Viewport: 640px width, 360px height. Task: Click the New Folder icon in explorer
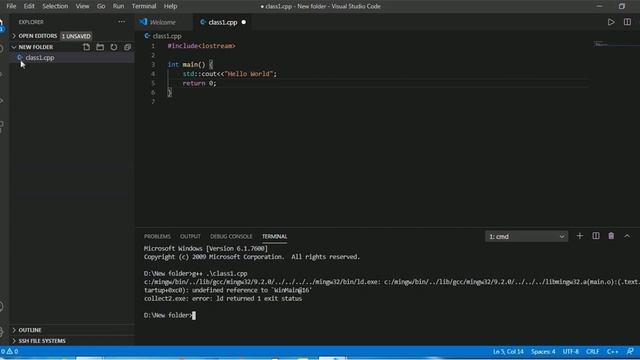pyautogui.click(x=100, y=47)
